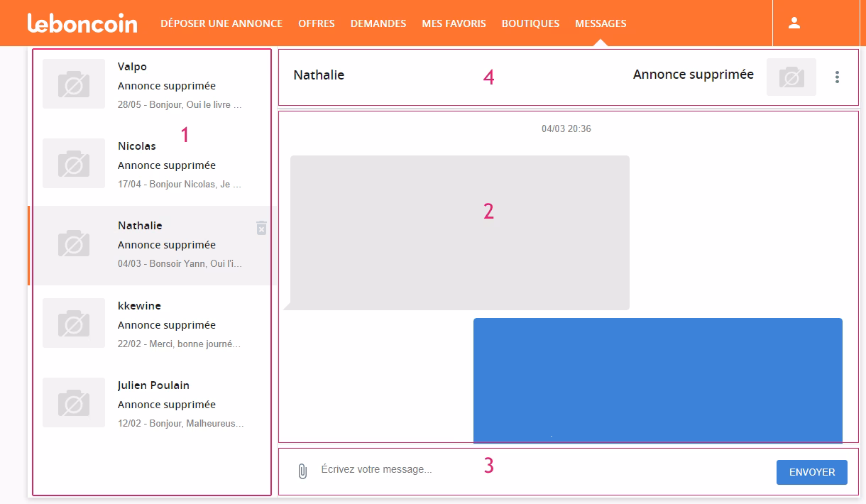Image resolution: width=866 pixels, height=504 pixels.
Task: Click the paperclip attachment icon
Action: coord(302,469)
